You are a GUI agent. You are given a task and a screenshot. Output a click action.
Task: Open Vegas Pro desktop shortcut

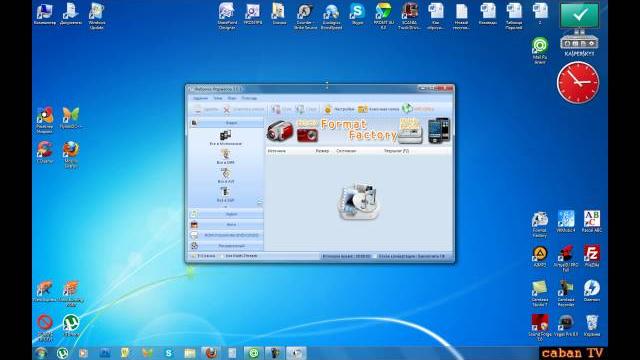(x=566, y=326)
